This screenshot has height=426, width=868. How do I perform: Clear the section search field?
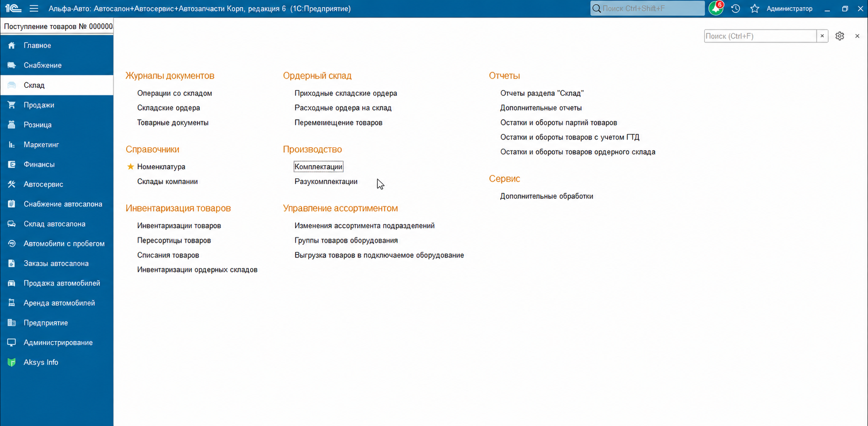(822, 36)
